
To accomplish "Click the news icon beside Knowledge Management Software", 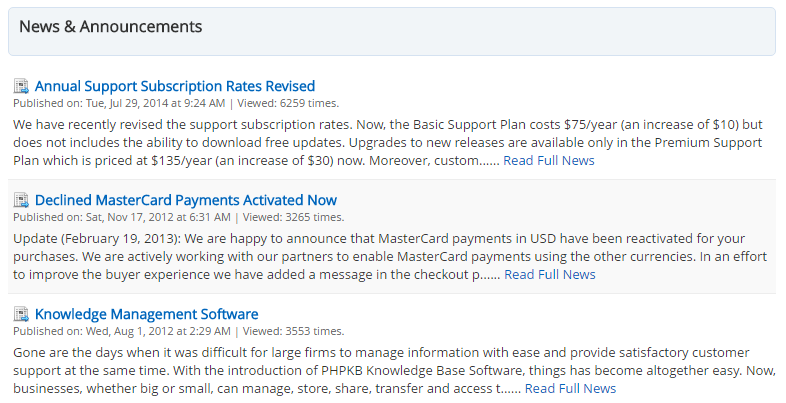I will click(x=21, y=314).
